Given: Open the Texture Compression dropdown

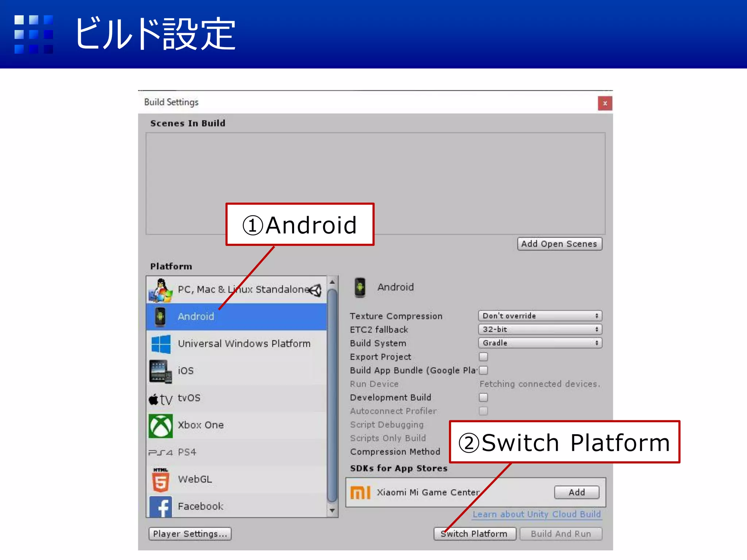Looking at the screenshot, I should 540,316.
